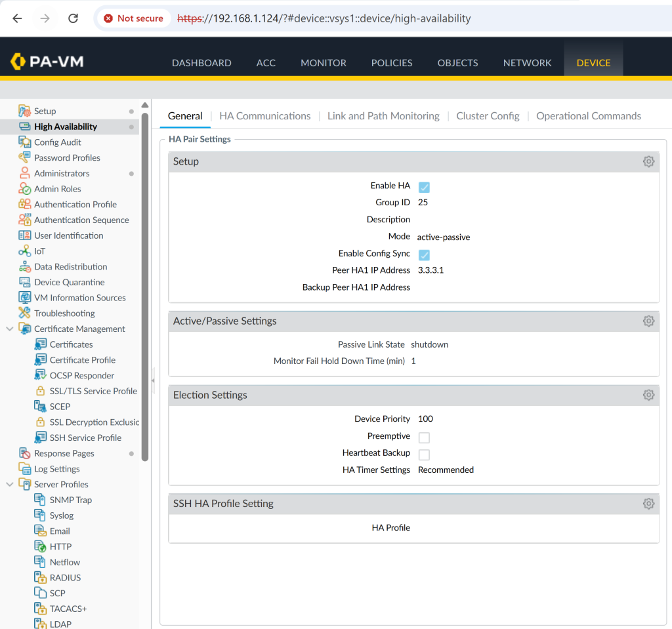
Task: Check the Heartbeat Backup checkbox
Action: 424,454
